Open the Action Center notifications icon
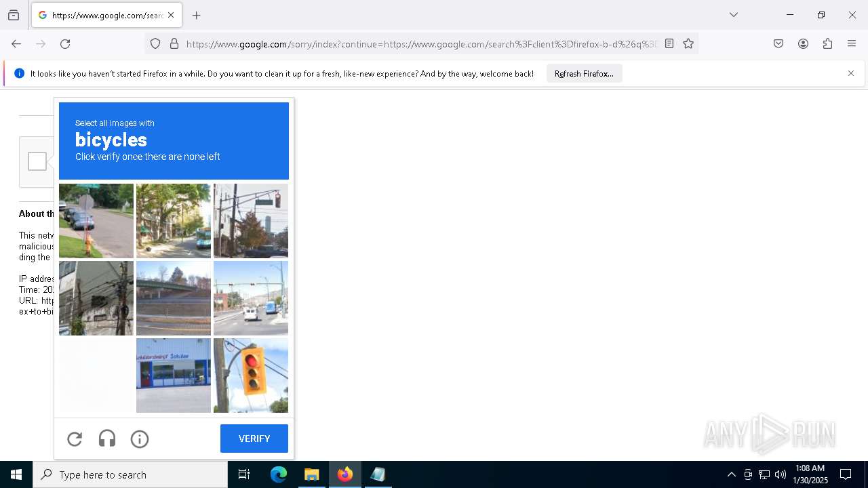Screen dimensions: 868x488 click(x=846, y=474)
